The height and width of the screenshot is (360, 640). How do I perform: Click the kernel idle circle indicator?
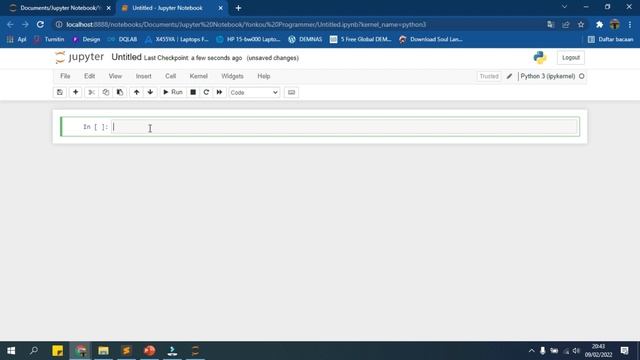(582, 76)
